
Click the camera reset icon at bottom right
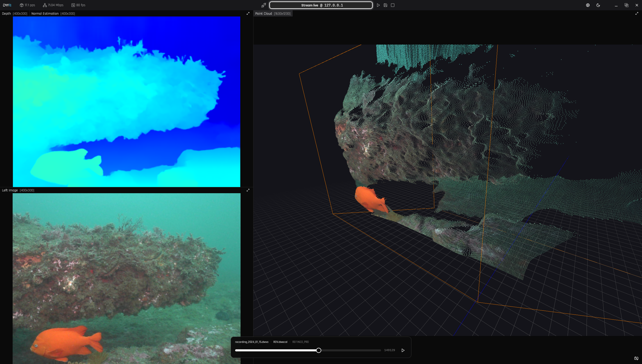(x=636, y=358)
